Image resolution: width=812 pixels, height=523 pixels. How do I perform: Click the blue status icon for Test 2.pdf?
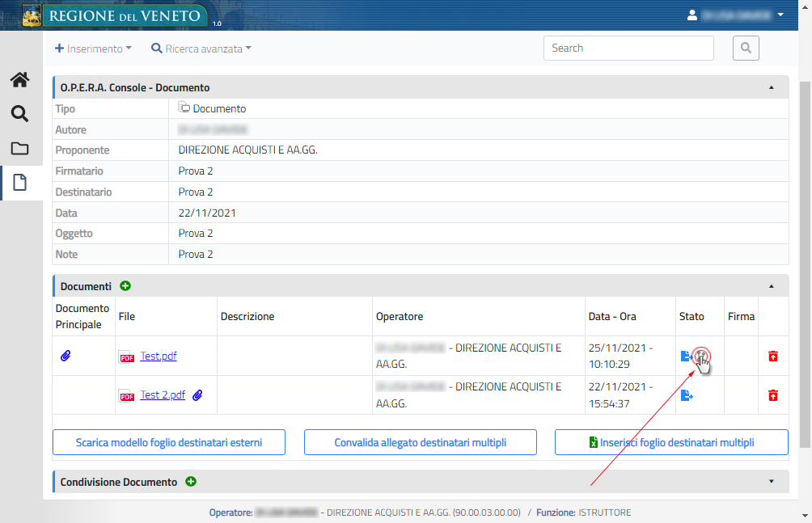pyautogui.click(x=687, y=395)
